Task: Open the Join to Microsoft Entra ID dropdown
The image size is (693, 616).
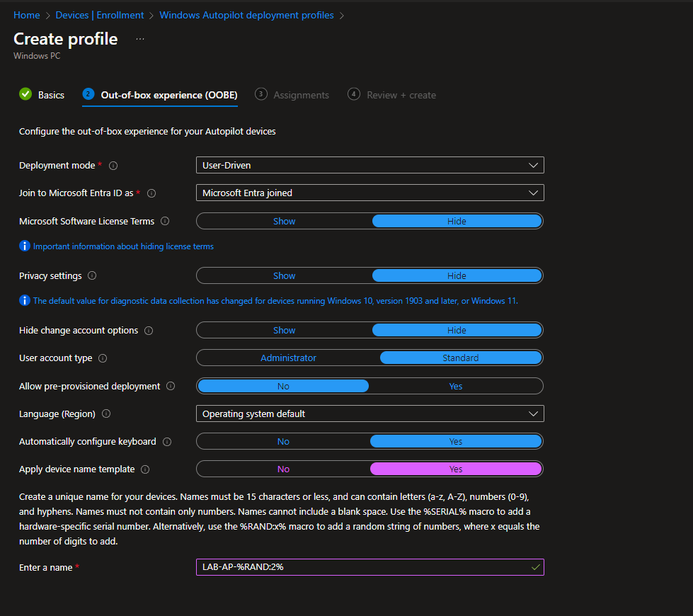Action: pyautogui.click(x=370, y=193)
